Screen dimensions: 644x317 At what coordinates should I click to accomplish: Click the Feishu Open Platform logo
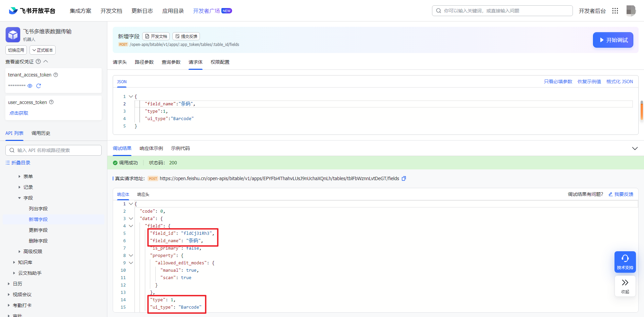pyautogui.click(x=32, y=11)
